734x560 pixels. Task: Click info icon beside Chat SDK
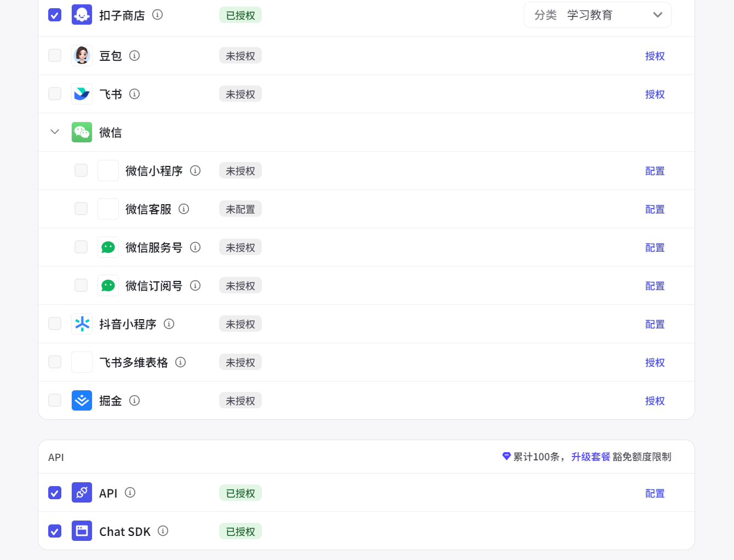coord(163,530)
